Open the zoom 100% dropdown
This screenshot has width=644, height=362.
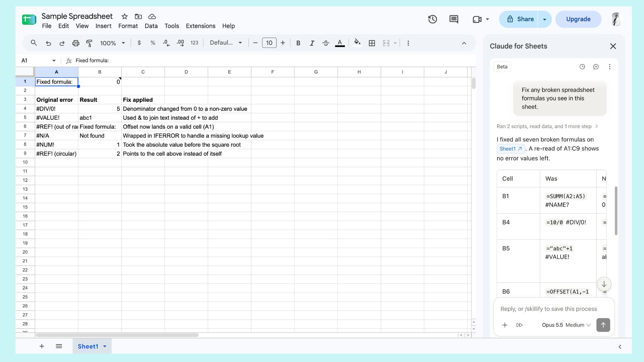(112, 43)
